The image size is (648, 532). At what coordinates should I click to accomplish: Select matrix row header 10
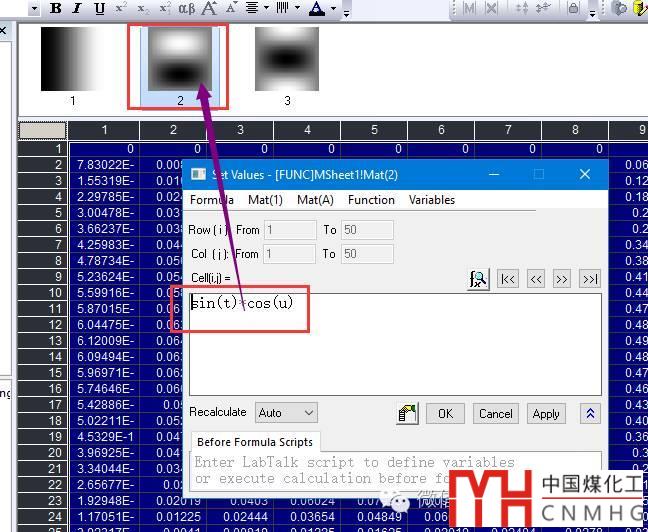(x=42, y=293)
